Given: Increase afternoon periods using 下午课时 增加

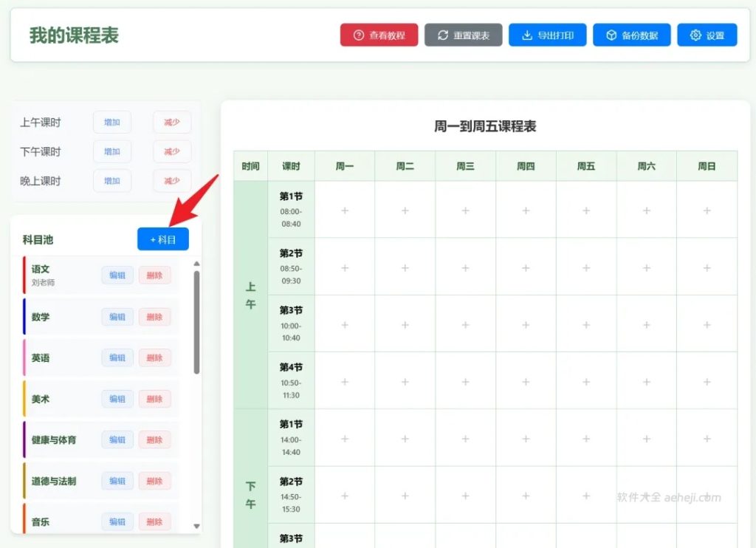Looking at the screenshot, I should click(x=112, y=151).
